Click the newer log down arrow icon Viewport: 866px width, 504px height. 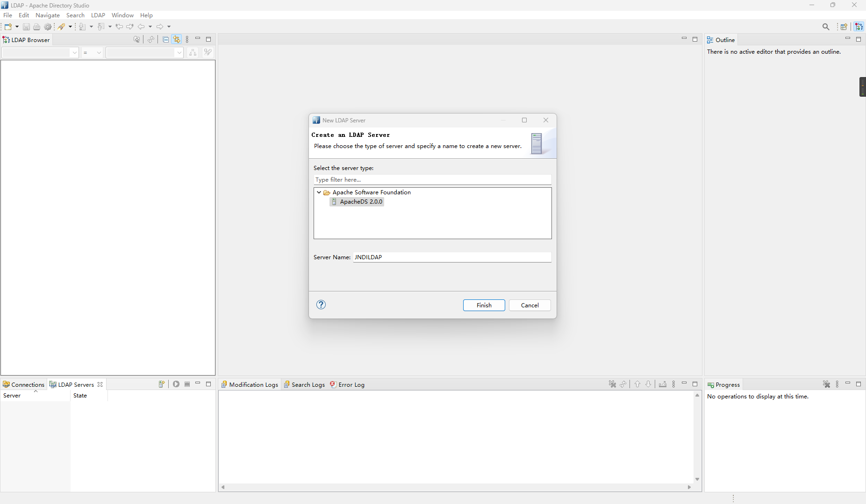coord(648,384)
